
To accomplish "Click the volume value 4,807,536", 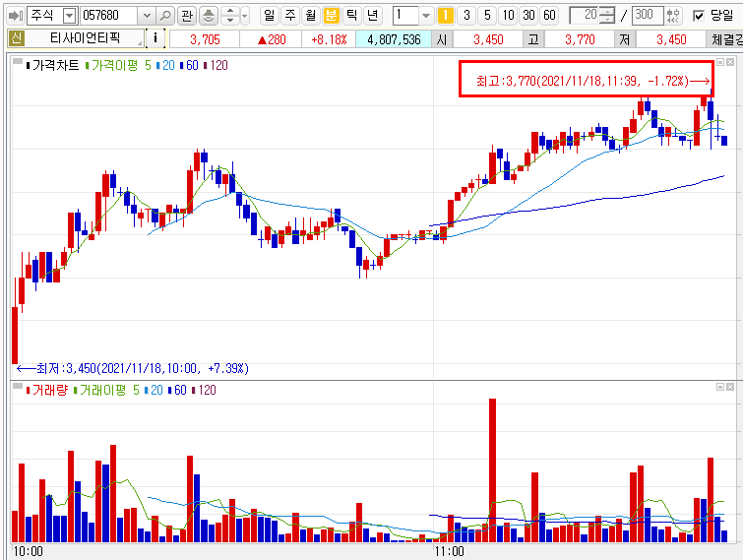I will point(394,38).
